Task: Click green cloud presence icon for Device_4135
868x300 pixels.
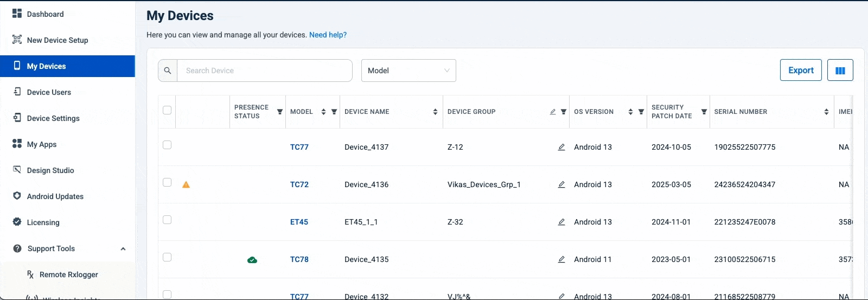Action: 252,260
